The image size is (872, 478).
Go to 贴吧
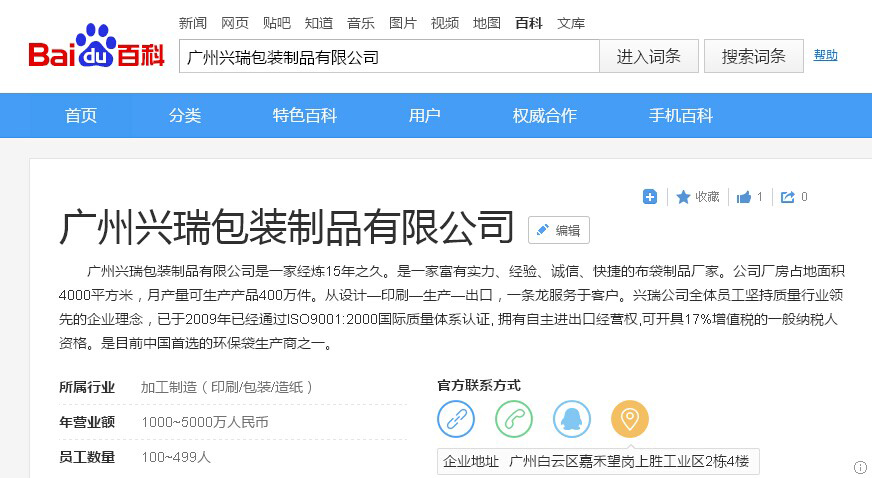[x=276, y=23]
